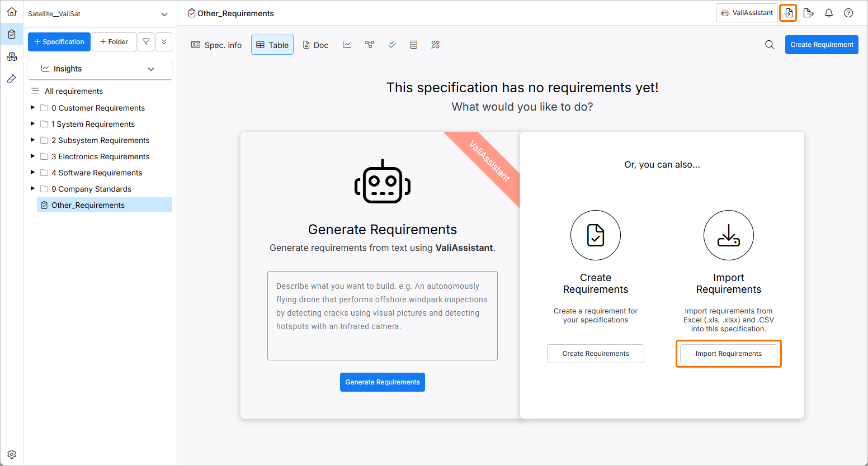The height and width of the screenshot is (466, 868).
Task: Expand the Satellite__ValiSat project dropdown
Action: pos(164,14)
